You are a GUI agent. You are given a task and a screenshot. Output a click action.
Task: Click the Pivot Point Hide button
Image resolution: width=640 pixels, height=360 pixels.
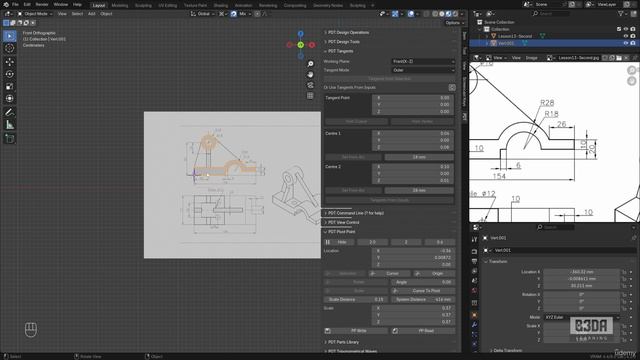[x=339, y=242]
